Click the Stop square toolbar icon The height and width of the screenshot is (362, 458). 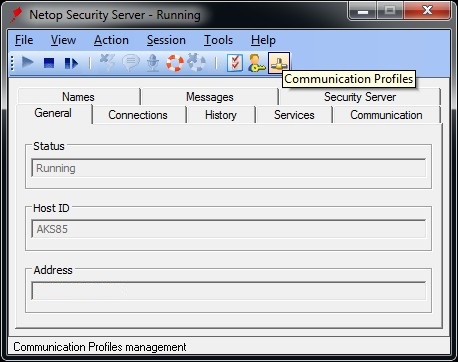coord(49,63)
